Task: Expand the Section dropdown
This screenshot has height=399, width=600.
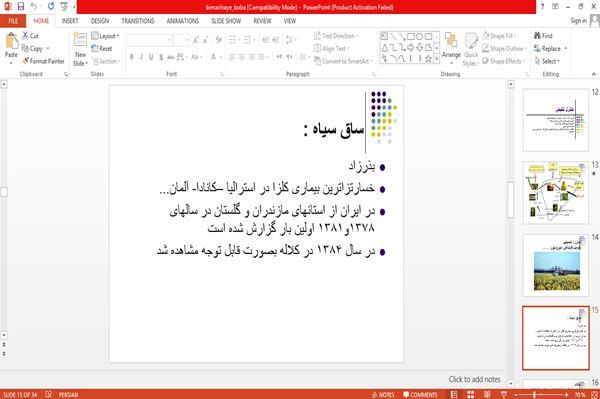Action: point(106,61)
